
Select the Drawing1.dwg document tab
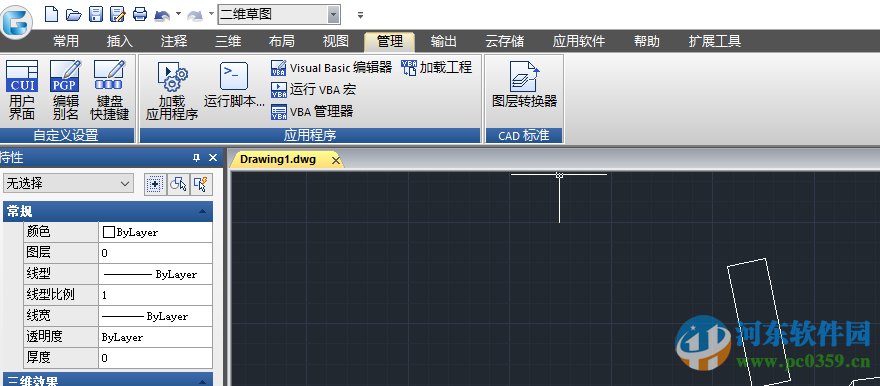tap(278, 159)
